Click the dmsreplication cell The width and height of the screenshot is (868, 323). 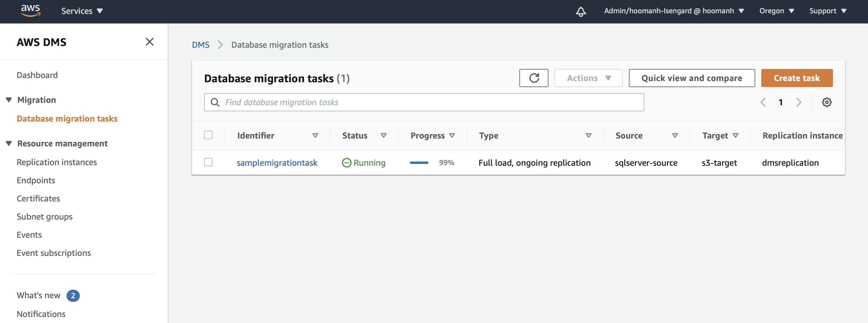[x=790, y=163]
